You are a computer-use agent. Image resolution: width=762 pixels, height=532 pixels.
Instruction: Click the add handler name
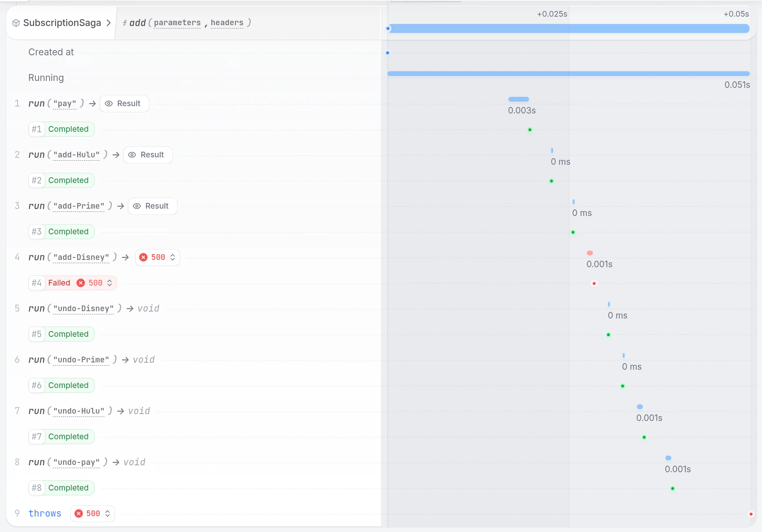pyautogui.click(x=137, y=23)
